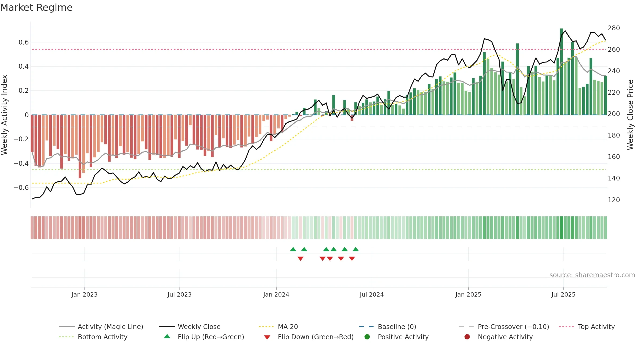This screenshot has height=362, width=644.
Task: Click the 0.6 activity axis label
Action: click(x=24, y=42)
